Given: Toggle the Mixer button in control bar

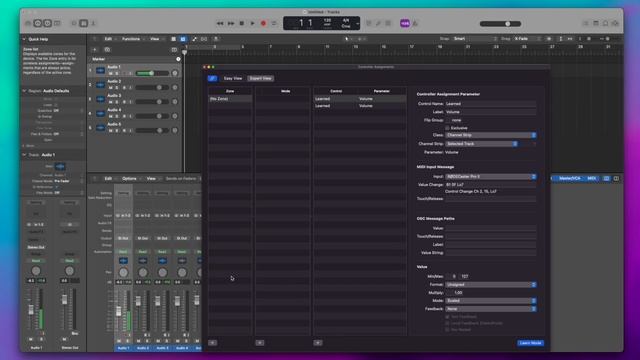Looking at the screenshot, I should pyautogui.click(x=84, y=23).
